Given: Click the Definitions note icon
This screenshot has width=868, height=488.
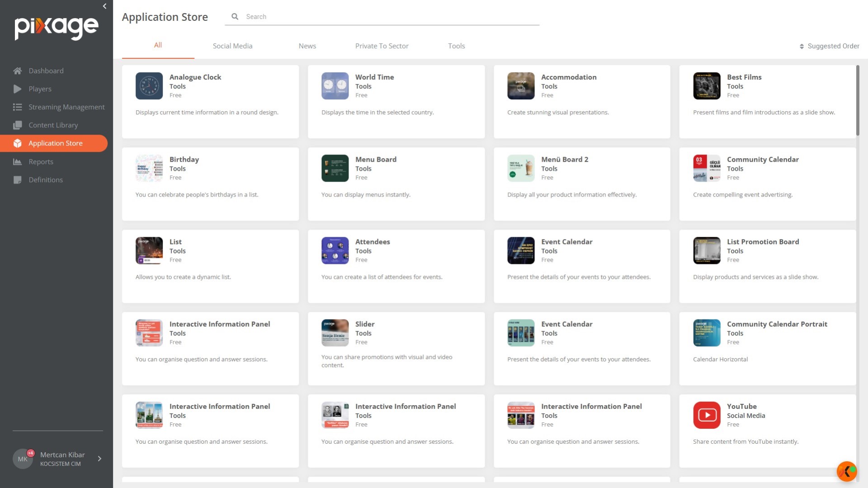Looking at the screenshot, I should click(18, 180).
